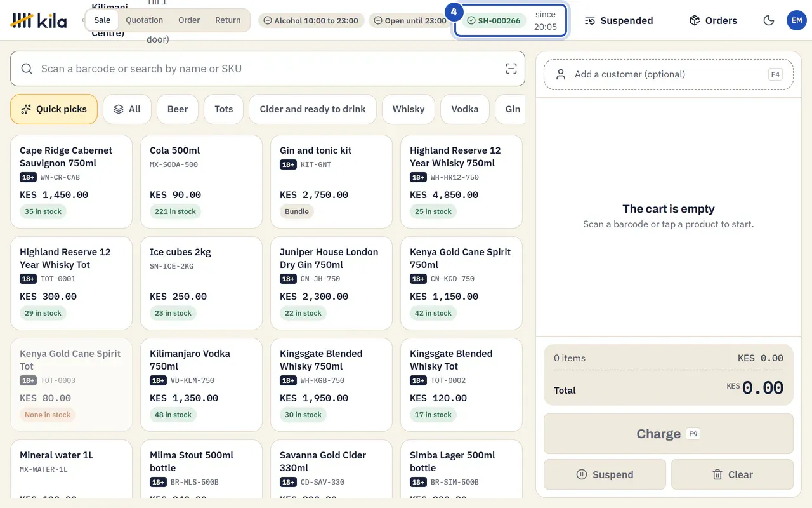Toggle dark mode moon icon
Screen dimensions: 812x508
pos(769,20)
